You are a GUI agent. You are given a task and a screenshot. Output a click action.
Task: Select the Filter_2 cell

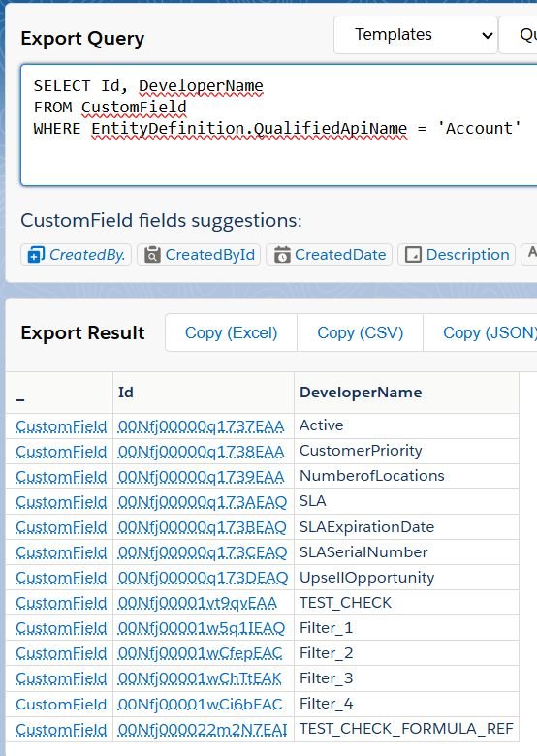point(406,652)
